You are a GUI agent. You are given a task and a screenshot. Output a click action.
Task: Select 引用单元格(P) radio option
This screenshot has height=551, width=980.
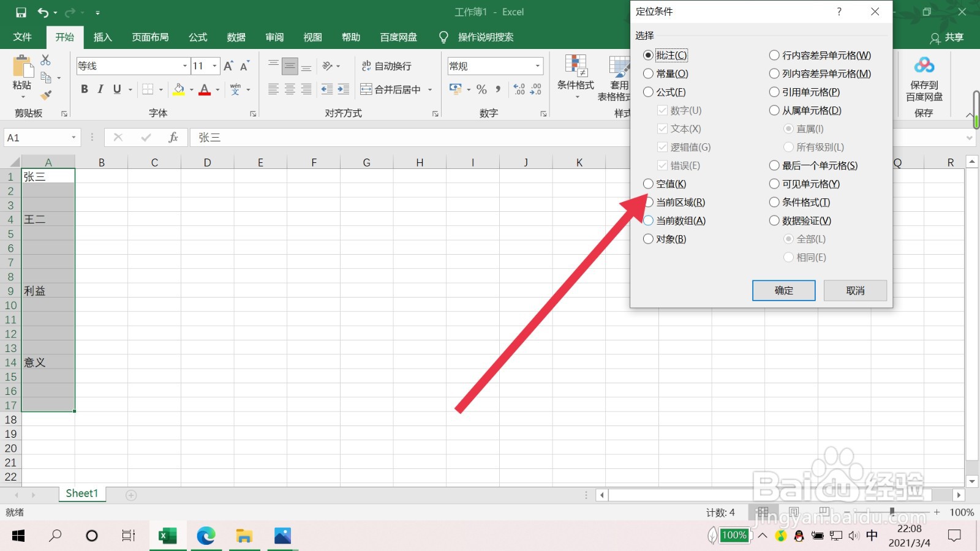tap(774, 92)
